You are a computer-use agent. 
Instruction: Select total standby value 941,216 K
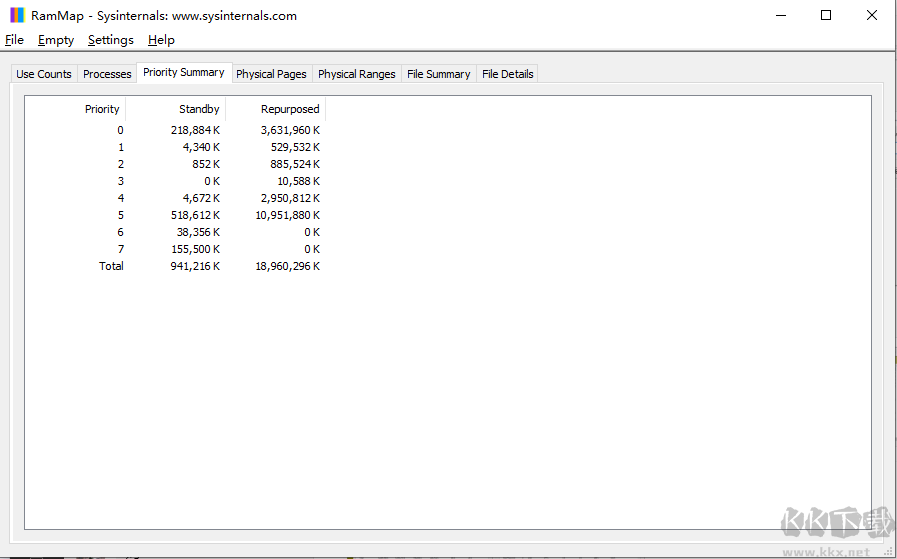195,266
